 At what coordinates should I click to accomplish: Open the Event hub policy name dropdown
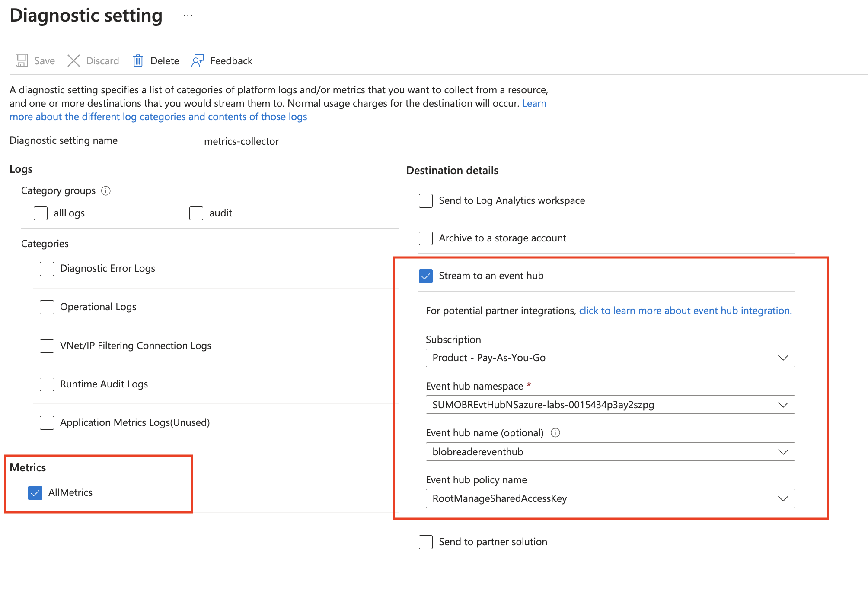pos(610,498)
